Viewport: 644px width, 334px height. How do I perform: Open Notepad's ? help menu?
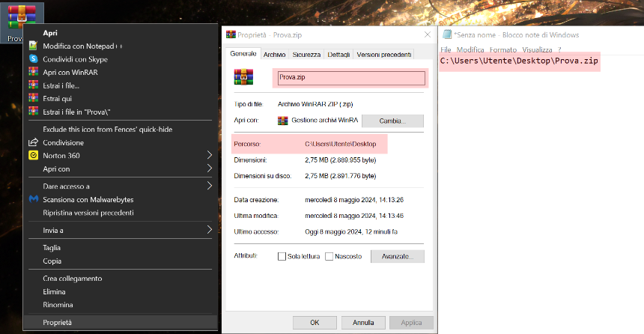[x=559, y=49]
